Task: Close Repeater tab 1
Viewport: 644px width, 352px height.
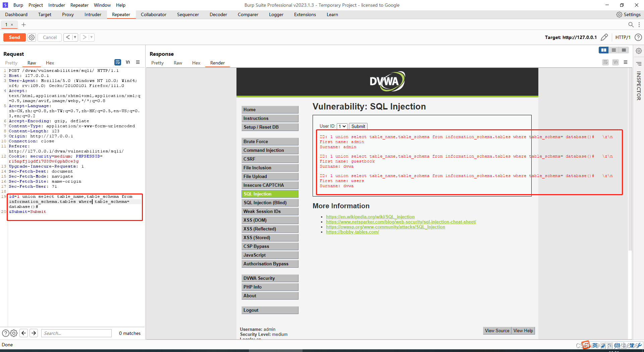Action: [12, 25]
